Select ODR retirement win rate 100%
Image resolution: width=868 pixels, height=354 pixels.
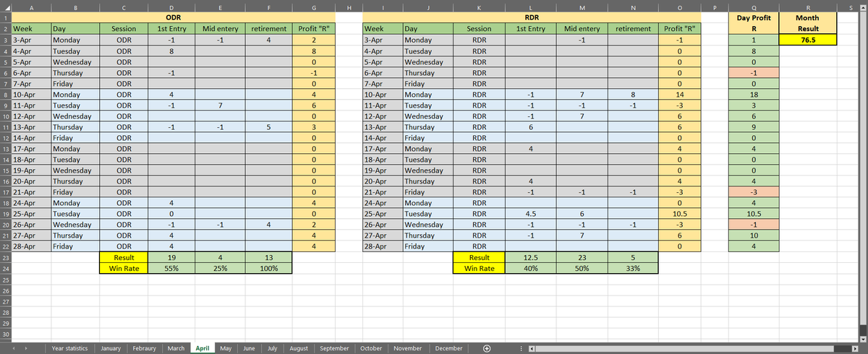click(268, 268)
